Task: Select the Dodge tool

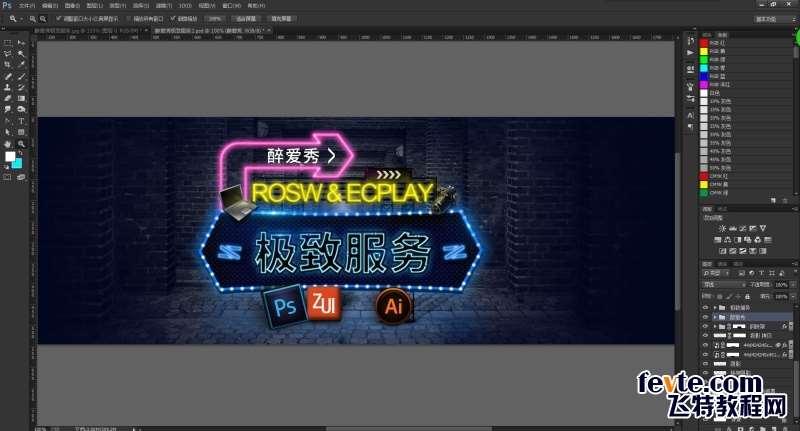Action: (21, 110)
